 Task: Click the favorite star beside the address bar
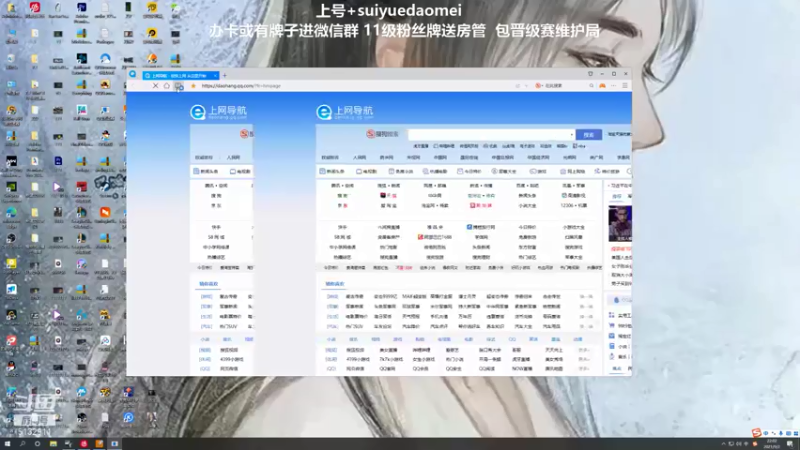(x=193, y=86)
